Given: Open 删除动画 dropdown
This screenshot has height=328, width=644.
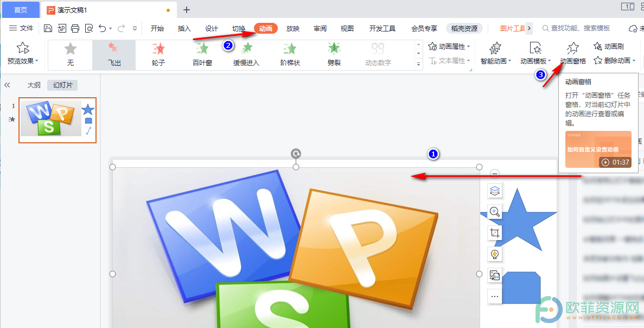Looking at the screenshot, I should pyautogui.click(x=614, y=61).
